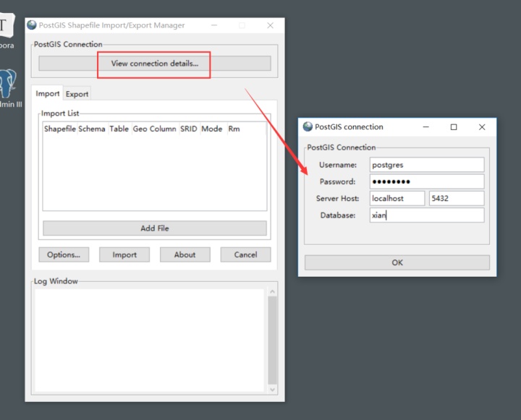Switch to the Export tab
521x420 pixels.
click(77, 94)
